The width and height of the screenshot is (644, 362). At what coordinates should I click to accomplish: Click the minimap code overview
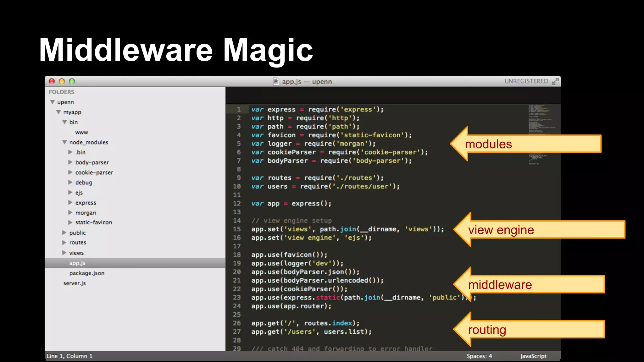click(x=543, y=135)
